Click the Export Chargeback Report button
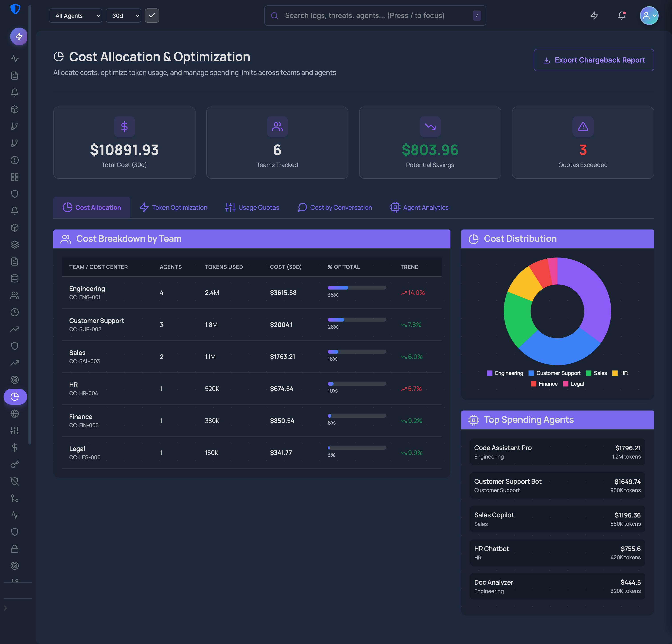The height and width of the screenshot is (644, 672). (594, 60)
